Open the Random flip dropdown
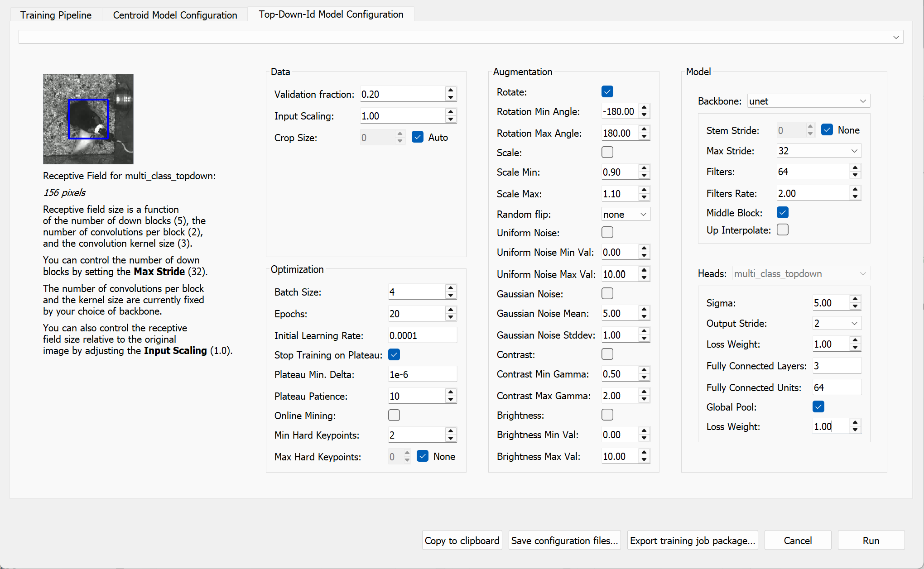The image size is (924, 569). pyautogui.click(x=625, y=214)
